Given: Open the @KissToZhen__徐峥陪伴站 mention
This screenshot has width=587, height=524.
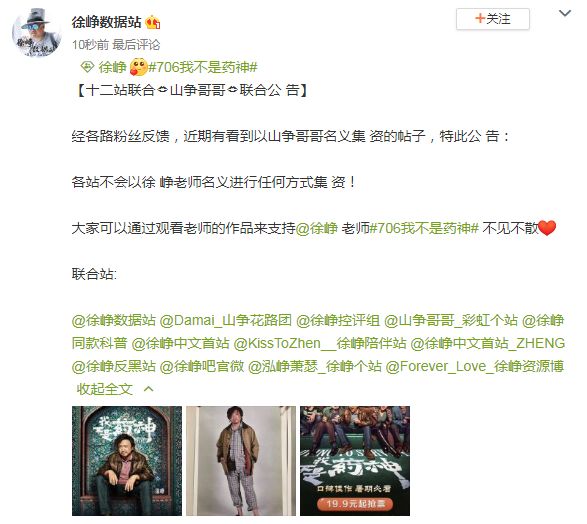Looking at the screenshot, I should pyautogui.click(x=320, y=344).
